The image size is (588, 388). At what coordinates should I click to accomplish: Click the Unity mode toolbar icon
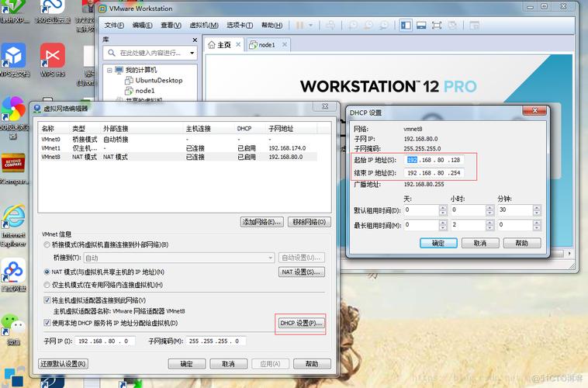[452, 25]
